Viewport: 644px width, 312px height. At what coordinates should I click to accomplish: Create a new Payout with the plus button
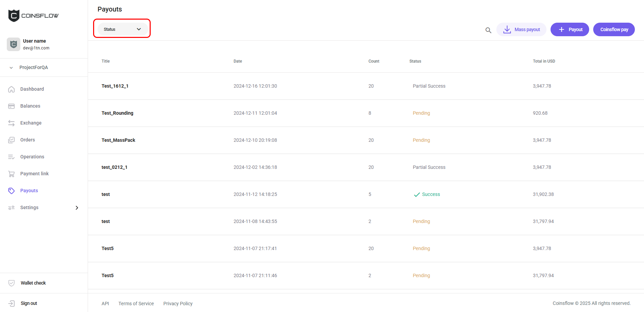(570, 29)
